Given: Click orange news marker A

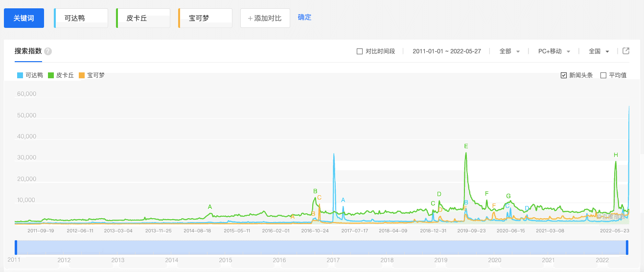Looking at the screenshot, I should 293,217.
